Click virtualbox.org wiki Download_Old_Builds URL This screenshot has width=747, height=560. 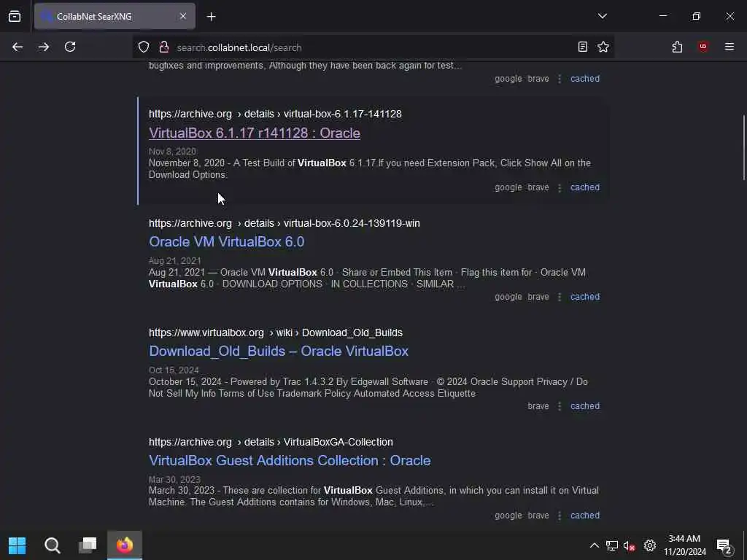pos(276,332)
